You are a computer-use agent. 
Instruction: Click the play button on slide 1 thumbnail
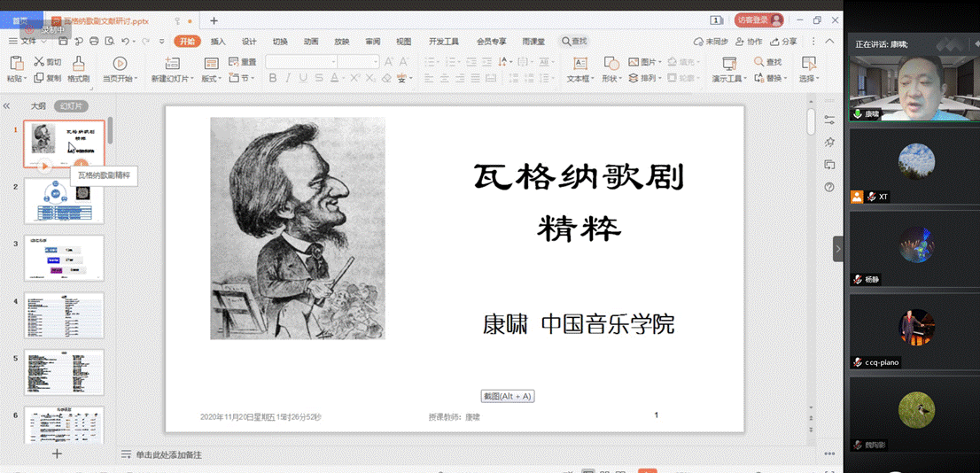[43, 166]
